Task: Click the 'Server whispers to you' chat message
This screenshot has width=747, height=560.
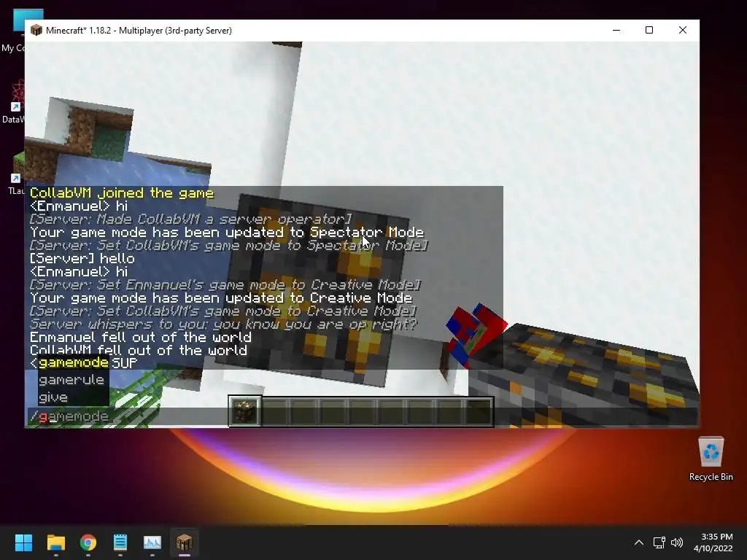Action: [223, 324]
